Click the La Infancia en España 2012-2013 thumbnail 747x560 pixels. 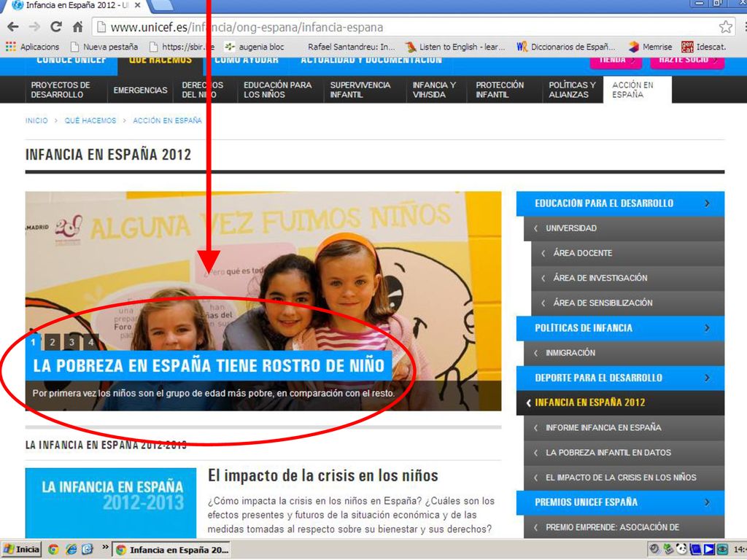pyautogui.click(x=111, y=503)
